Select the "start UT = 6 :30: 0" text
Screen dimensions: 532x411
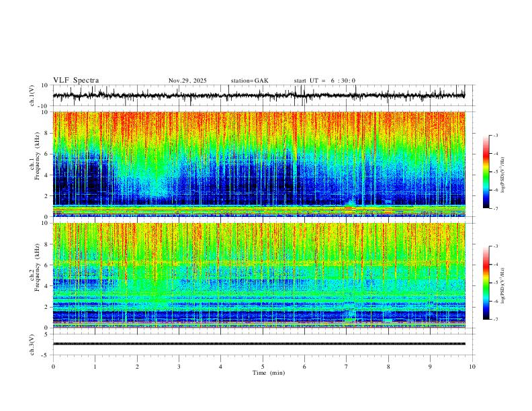click(x=324, y=81)
